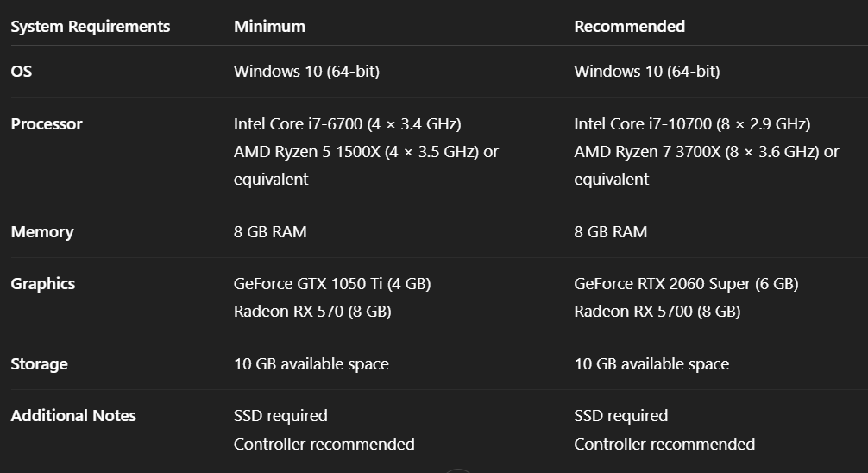Click GeForce GTX 1050 Ti text
Viewport: 868px width, 473px height.
(x=332, y=284)
